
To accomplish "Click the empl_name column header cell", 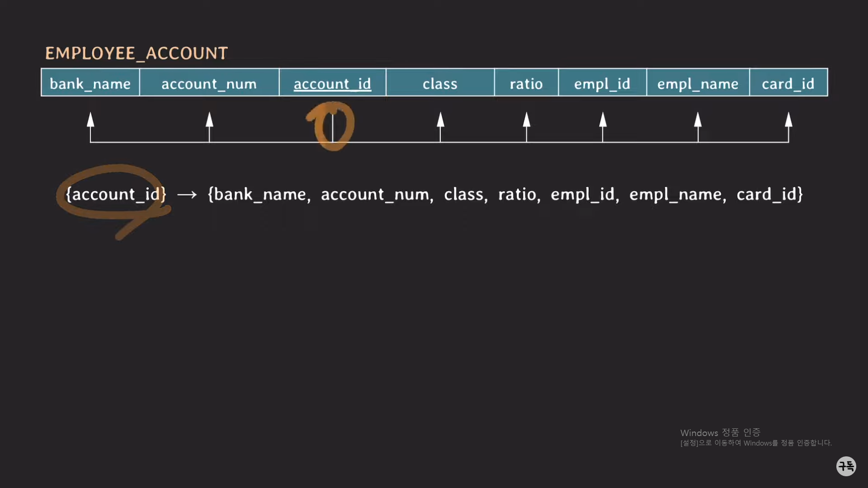I will [698, 83].
